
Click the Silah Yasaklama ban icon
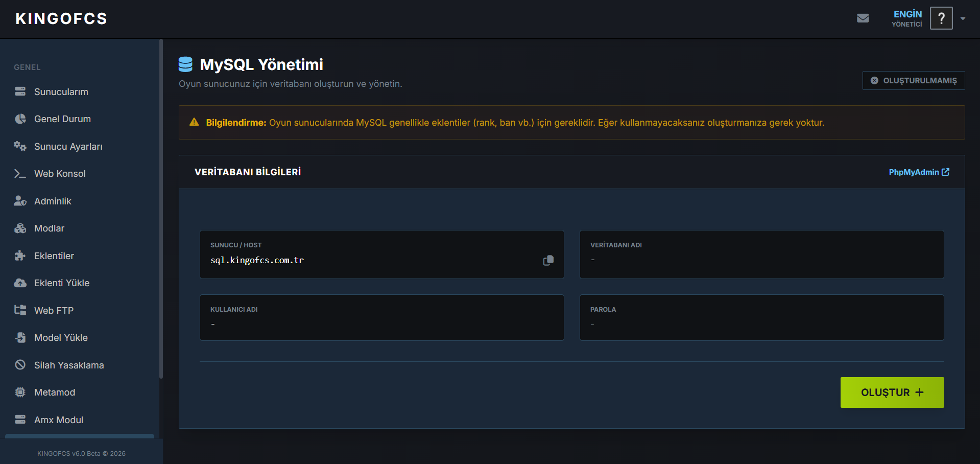[x=20, y=365]
